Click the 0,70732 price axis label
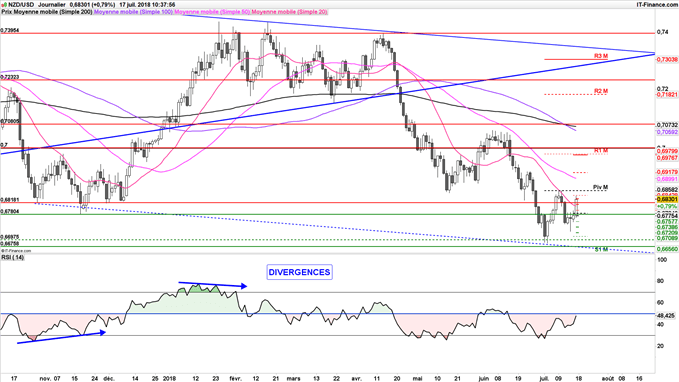679x382 pixels. tap(667, 125)
